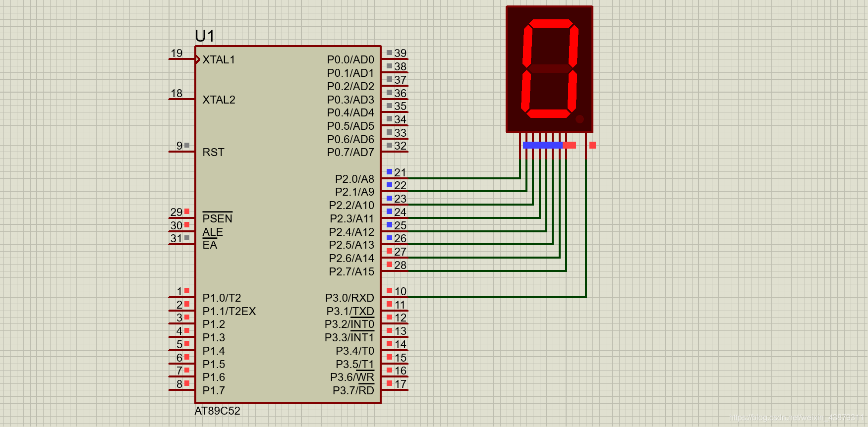Viewport: 868px width, 427px height.
Task: Select the P3.4/T0 pin label
Action: coord(355,351)
